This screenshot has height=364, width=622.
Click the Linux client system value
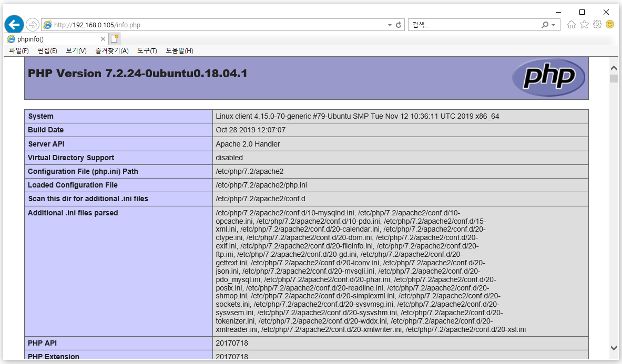358,116
